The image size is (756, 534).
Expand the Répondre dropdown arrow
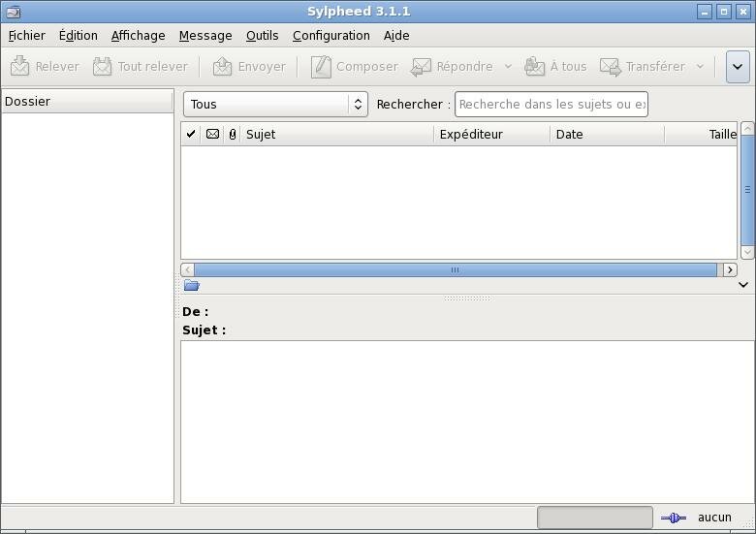tap(508, 66)
